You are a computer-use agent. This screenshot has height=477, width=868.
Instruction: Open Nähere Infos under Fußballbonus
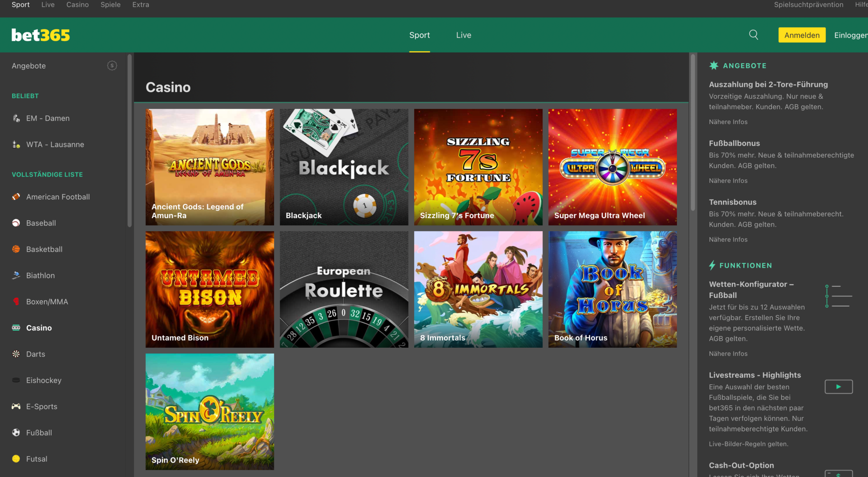click(x=728, y=180)
